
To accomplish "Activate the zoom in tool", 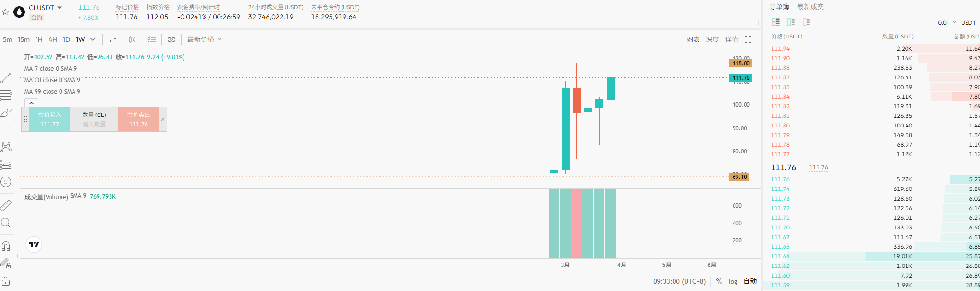I will coord(6,223).
